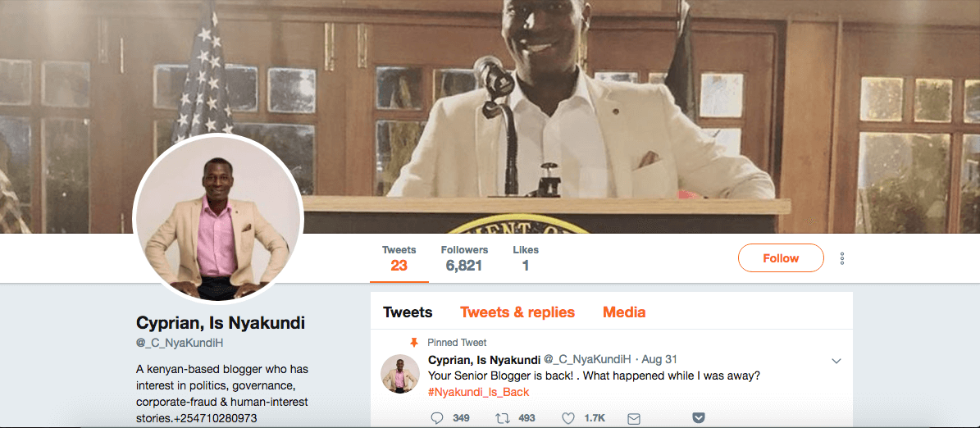
Task: Save tweet with the Pocket icon
Action: 699,418
